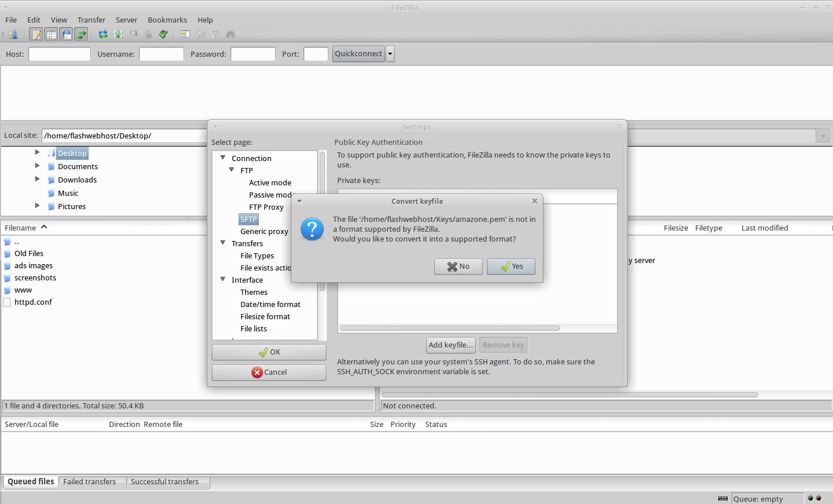Open the Quickconnect history dropdown arrow
The height and width of the screenshot is (504, 833).
(x=390, y=54)
